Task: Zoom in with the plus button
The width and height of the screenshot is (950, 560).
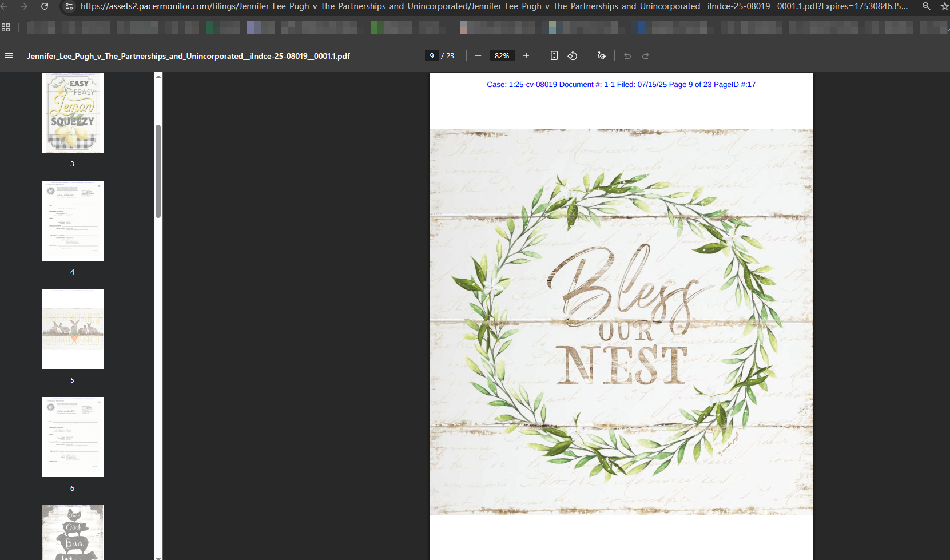Action: 526,55
